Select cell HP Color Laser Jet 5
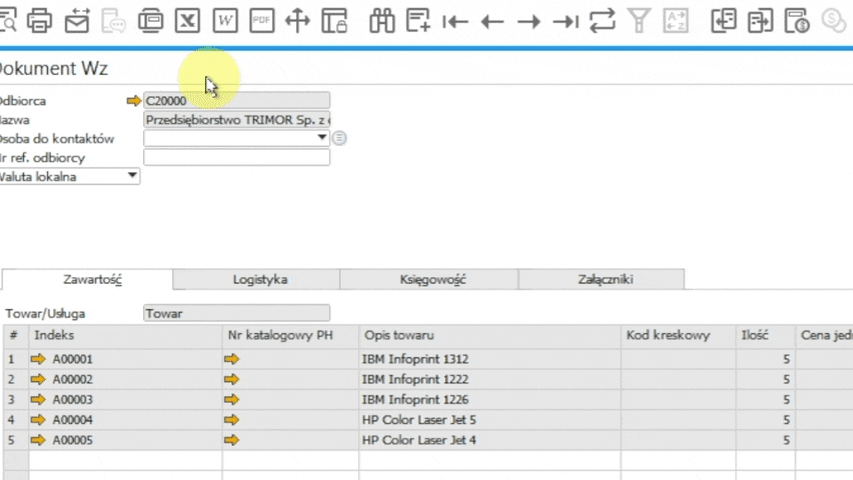 [x=490, y=420]
